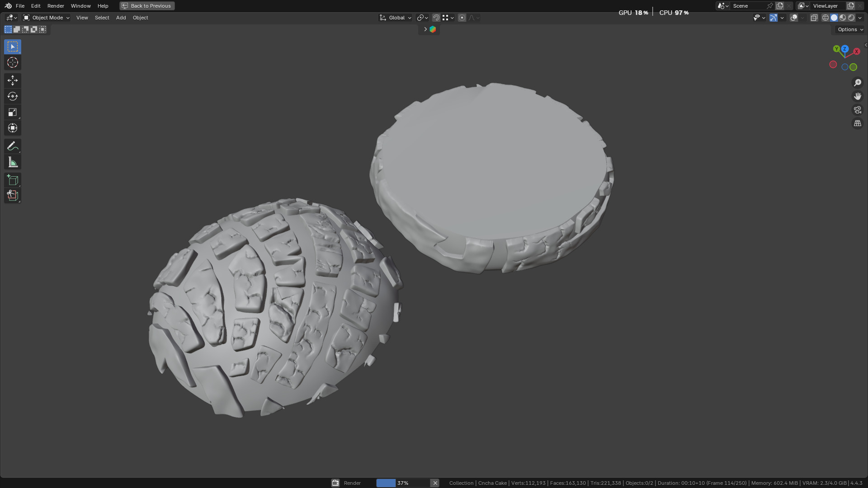The width and height of the screenshot is (868, 488).
Task: Set selection mode to Extend
Action: pyautogui.click(x=17, y=29)
